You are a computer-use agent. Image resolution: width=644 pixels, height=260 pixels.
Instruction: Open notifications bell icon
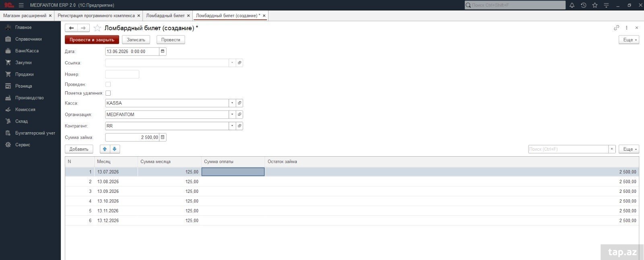(x=572, y=5)
